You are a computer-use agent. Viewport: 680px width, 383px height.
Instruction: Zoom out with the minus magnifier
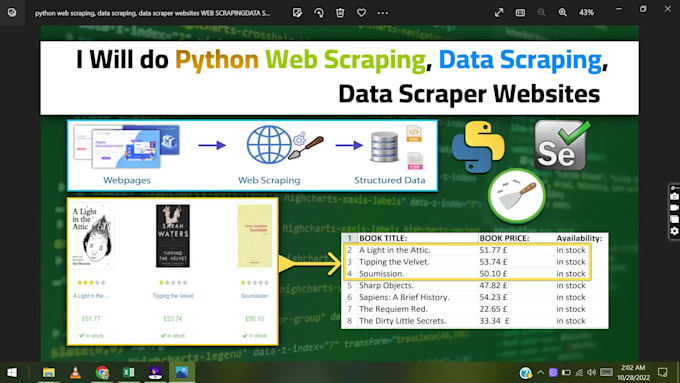click(541, 13)
